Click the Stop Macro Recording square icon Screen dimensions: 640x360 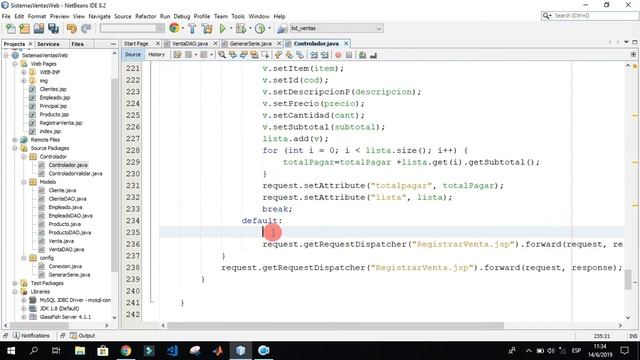tap(349, 55)
